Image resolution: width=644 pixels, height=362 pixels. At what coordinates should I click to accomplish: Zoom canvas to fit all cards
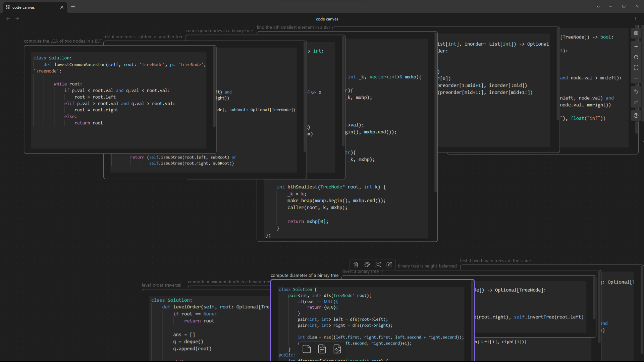pos(636,68)
